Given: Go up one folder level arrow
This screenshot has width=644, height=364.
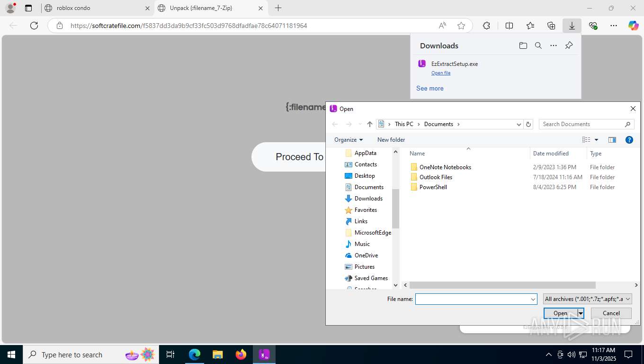Looking at the screenshot, I should [x=370, y=124].
